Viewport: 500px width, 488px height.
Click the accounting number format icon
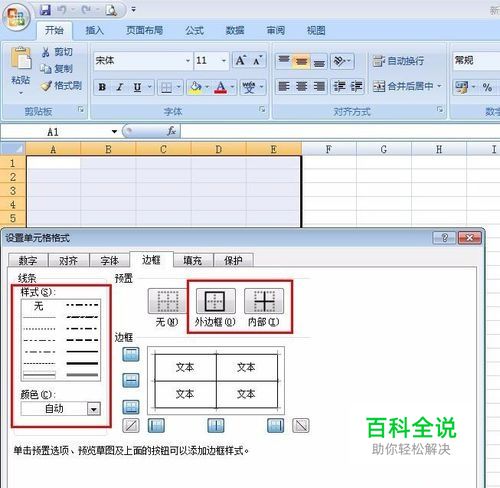462,87
